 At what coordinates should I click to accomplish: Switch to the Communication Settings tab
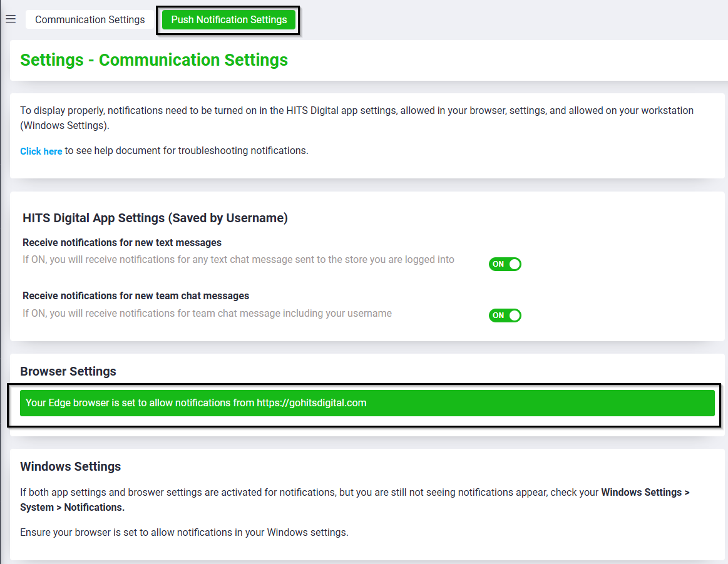point(90,19)
